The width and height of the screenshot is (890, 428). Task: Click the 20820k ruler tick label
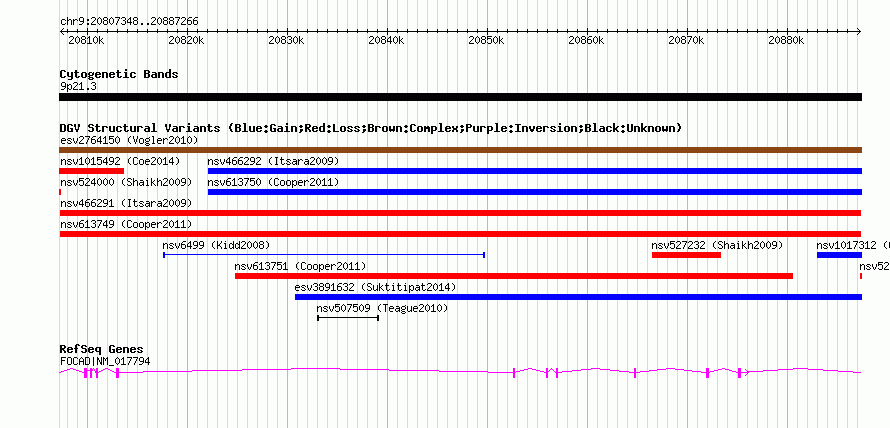186,40
